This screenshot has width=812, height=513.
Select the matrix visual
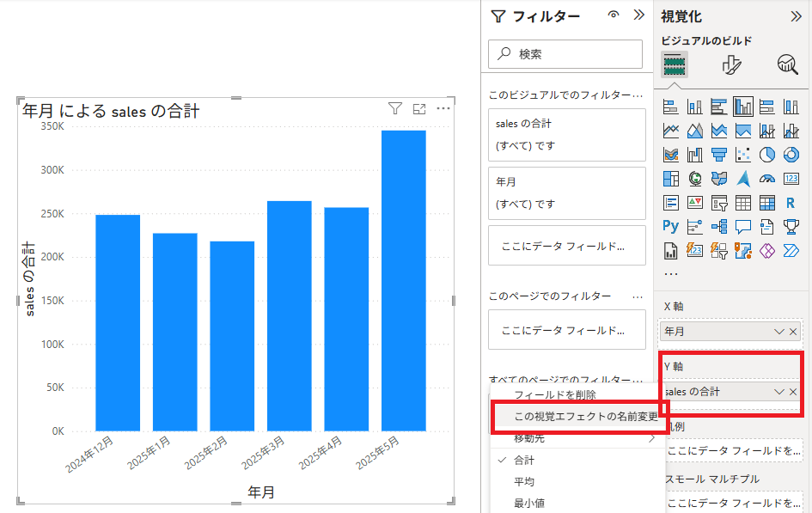[767, 203]
